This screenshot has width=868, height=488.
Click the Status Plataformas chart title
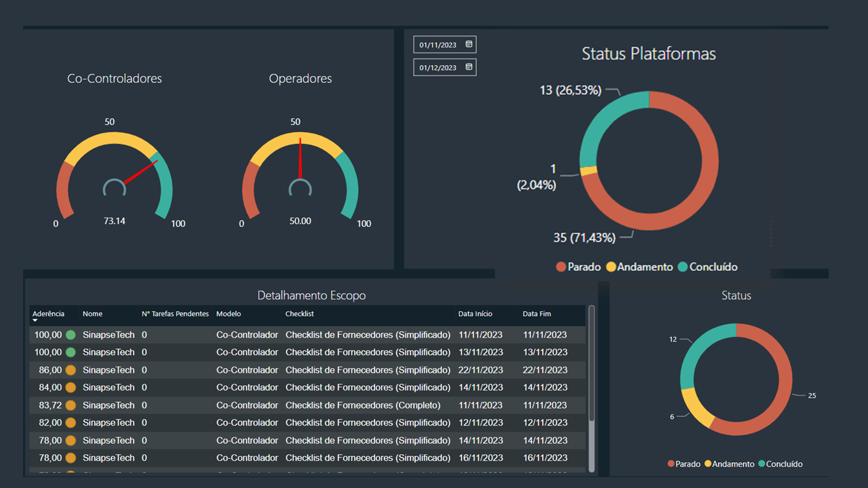pos(649,54)
